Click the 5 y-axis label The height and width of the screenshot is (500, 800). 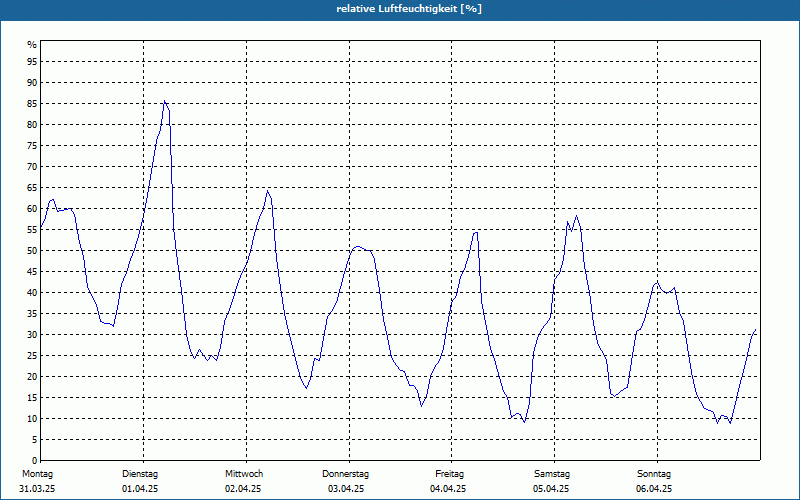[x=34, y=440]
